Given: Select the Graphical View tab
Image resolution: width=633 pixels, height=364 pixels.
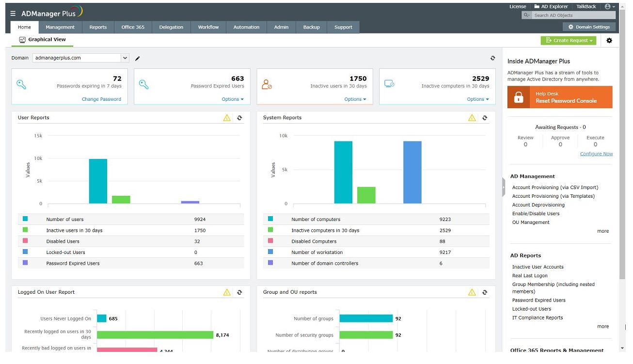Looking at the screenshot, I should 42,40.
